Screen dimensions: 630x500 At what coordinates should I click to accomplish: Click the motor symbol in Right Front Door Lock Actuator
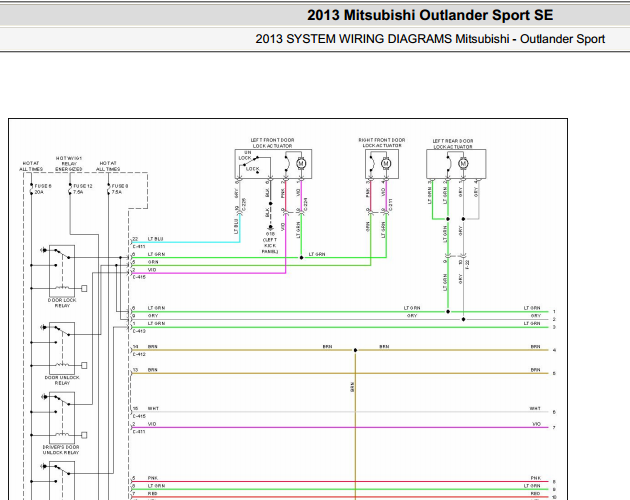click(x=386, y=164)
